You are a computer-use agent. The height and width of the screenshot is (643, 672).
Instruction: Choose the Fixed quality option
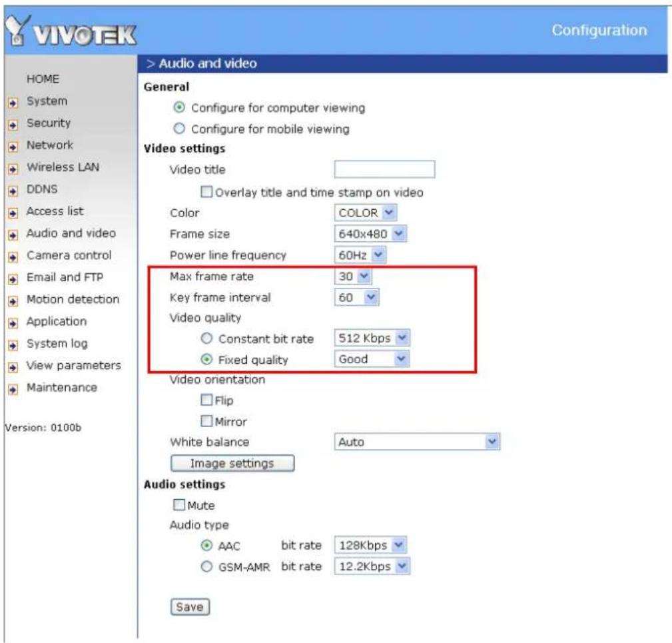point(206,359)
